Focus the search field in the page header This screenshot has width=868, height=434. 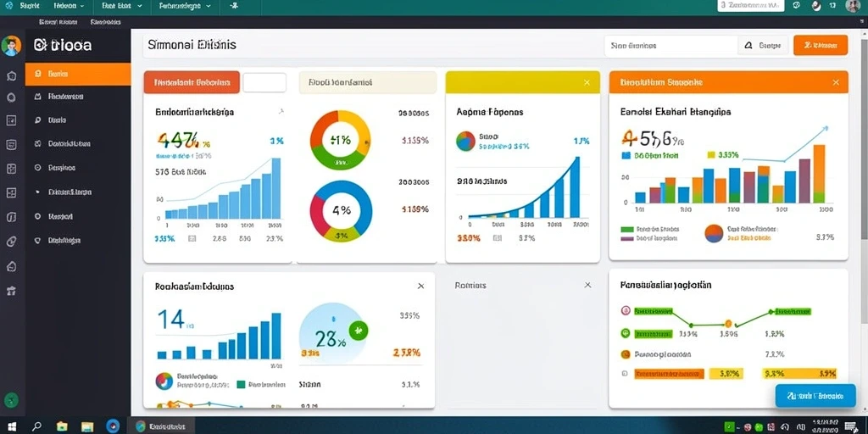(671, 46)
